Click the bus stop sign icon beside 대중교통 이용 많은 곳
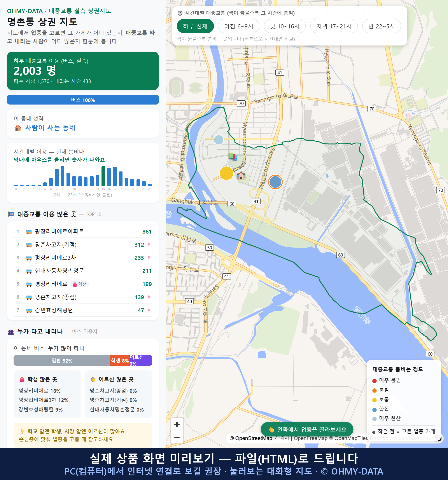 11,214
